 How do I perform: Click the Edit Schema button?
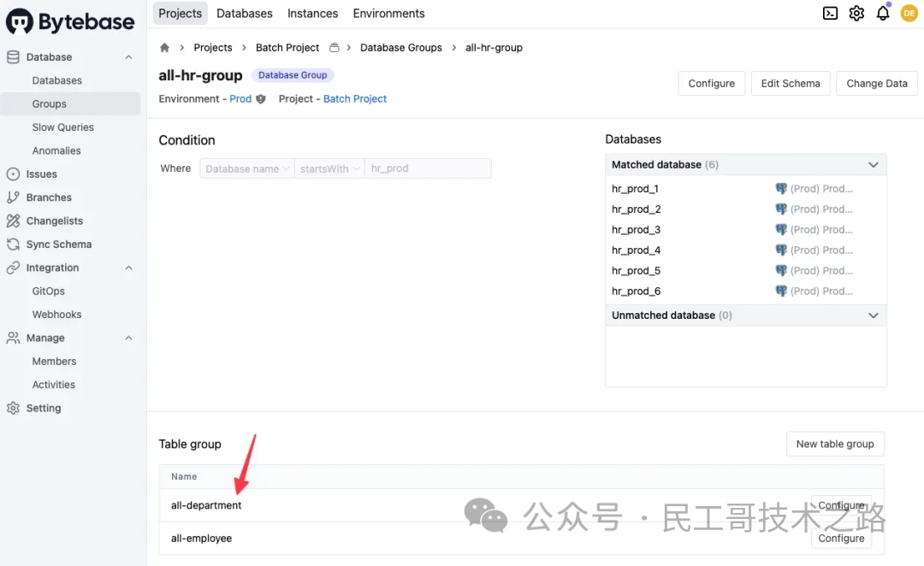(791, 84)
